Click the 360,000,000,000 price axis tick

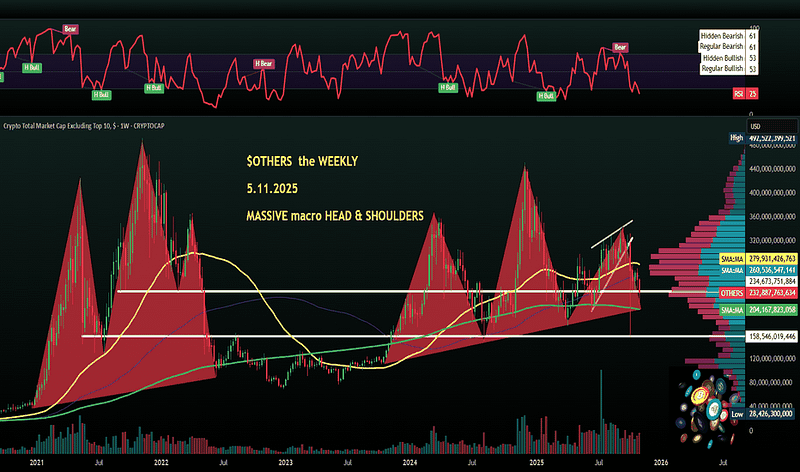772,217
